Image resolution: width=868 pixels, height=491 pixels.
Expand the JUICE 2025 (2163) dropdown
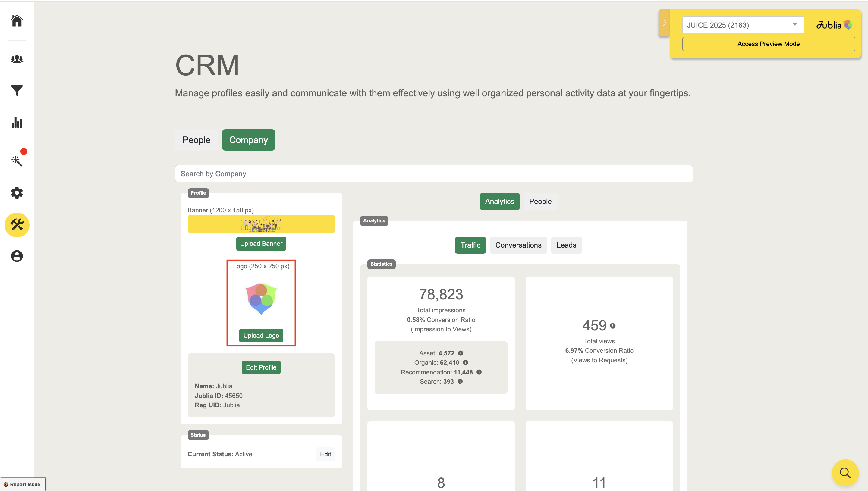[743, 25]
